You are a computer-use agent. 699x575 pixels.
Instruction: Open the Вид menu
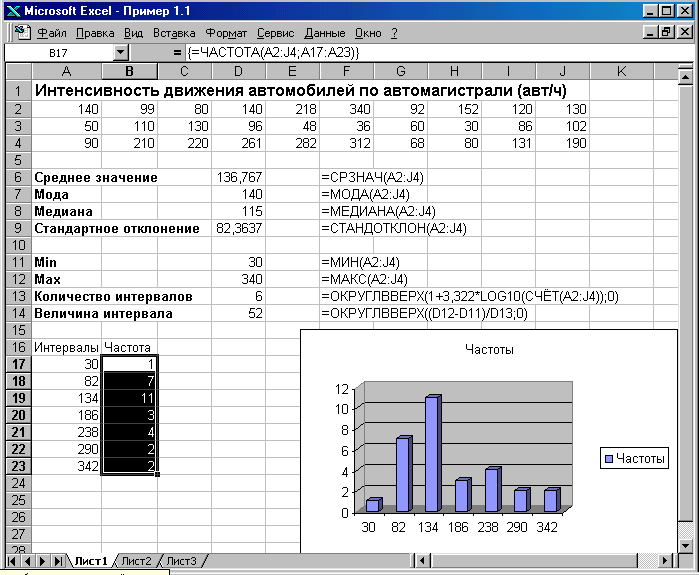[x=133, y=33]
